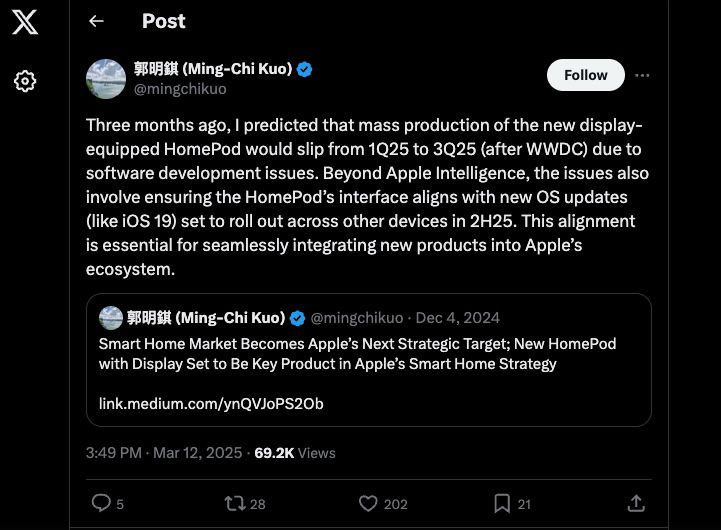
Task: Open the quoted Dec 4, 2024 post
Action: [x=457, y=319]
